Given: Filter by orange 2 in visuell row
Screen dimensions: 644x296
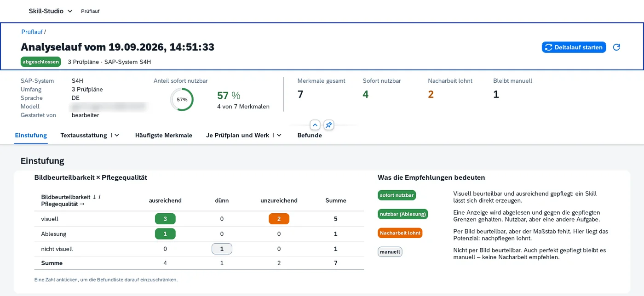Looking at the screenshot, I should [x=279, y=219].
